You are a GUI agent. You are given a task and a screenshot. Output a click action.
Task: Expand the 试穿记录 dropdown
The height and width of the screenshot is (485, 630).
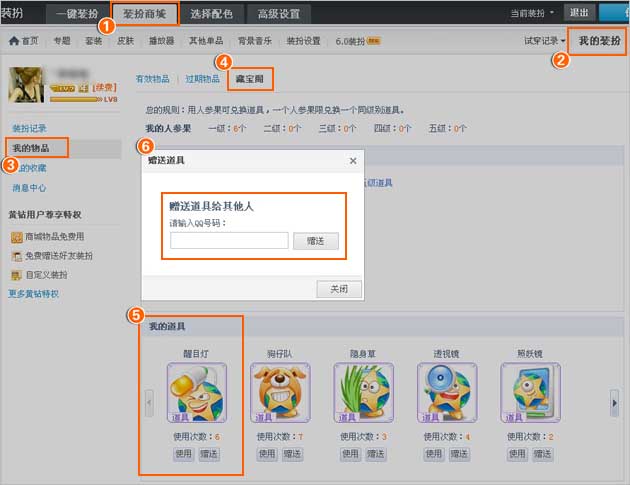544,41
